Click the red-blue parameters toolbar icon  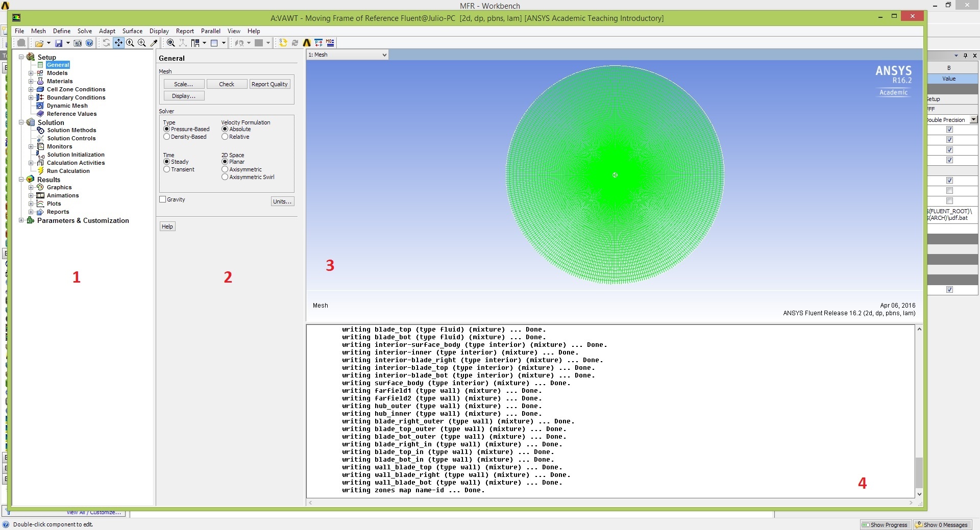[318, 43]
